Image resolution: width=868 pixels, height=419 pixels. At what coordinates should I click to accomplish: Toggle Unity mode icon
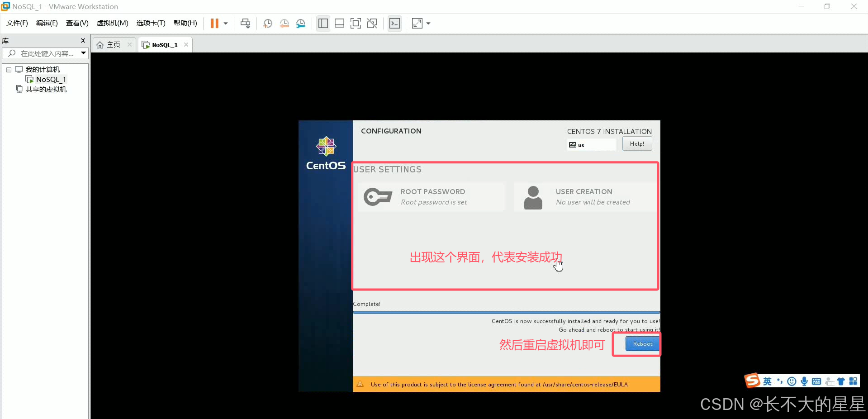(x=372, y=24)
